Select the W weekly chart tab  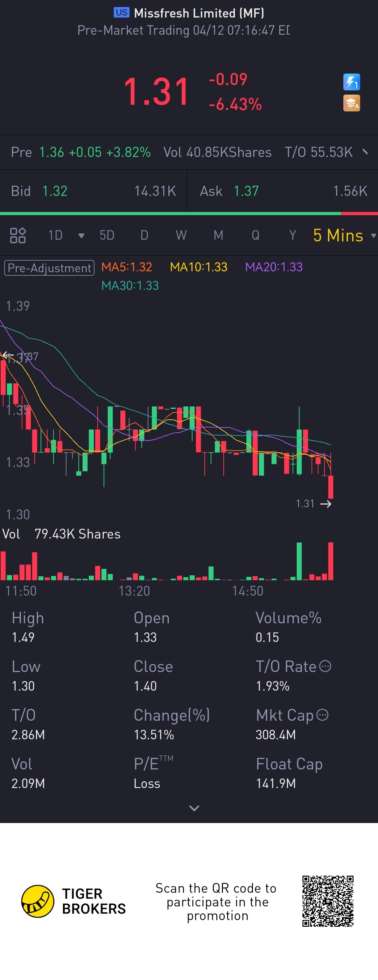181,235
